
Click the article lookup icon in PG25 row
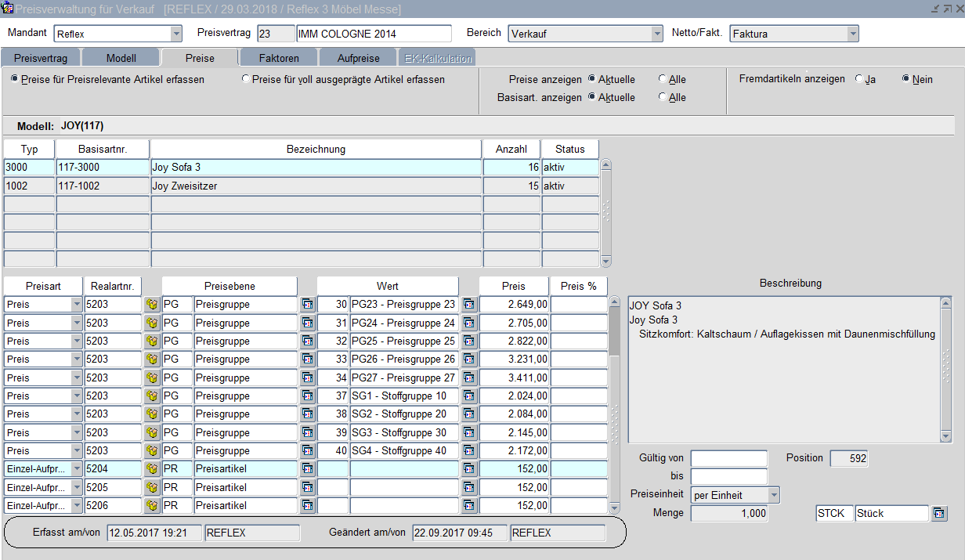[x=152, y=341]
